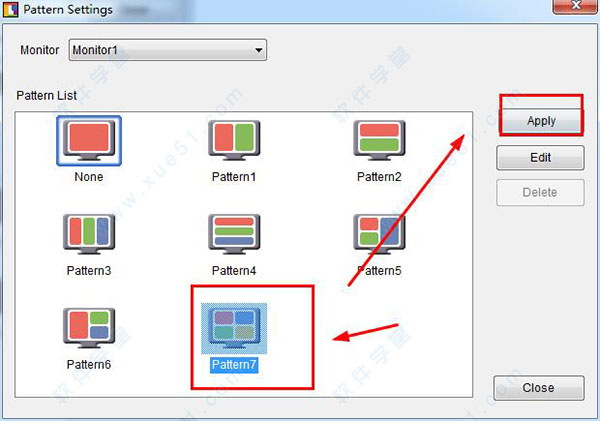Choose the Pattern1 two-column layout icon
Viewport: 600px width, 421px height.
click(x=234, y=140)
